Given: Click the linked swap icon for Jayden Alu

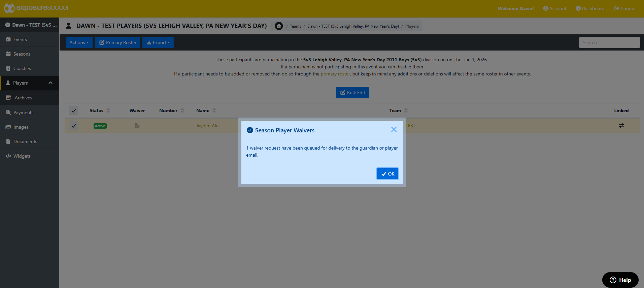Looking at the screenshot, I should point(621,126).
